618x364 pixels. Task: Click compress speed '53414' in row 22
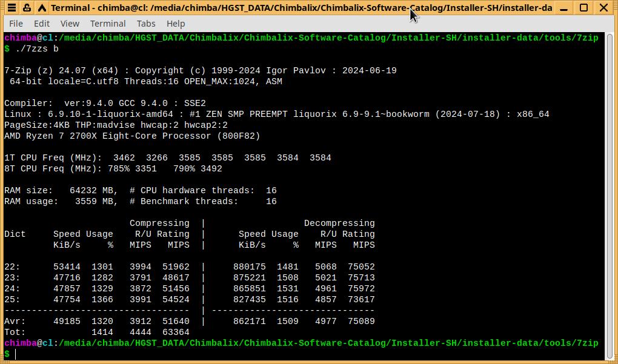[67, 266]
